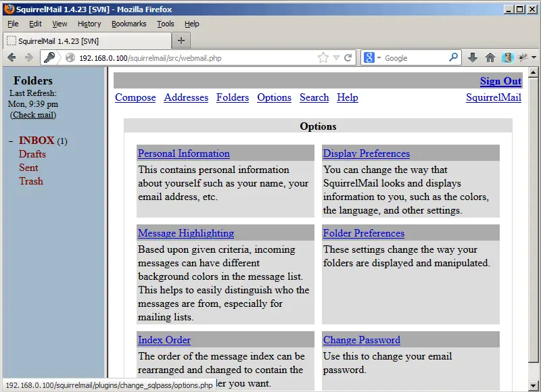This screenshot has height=392, width=541.
Task: Click the bug add-on toolbar icon
Action: [x=523, y=57]
